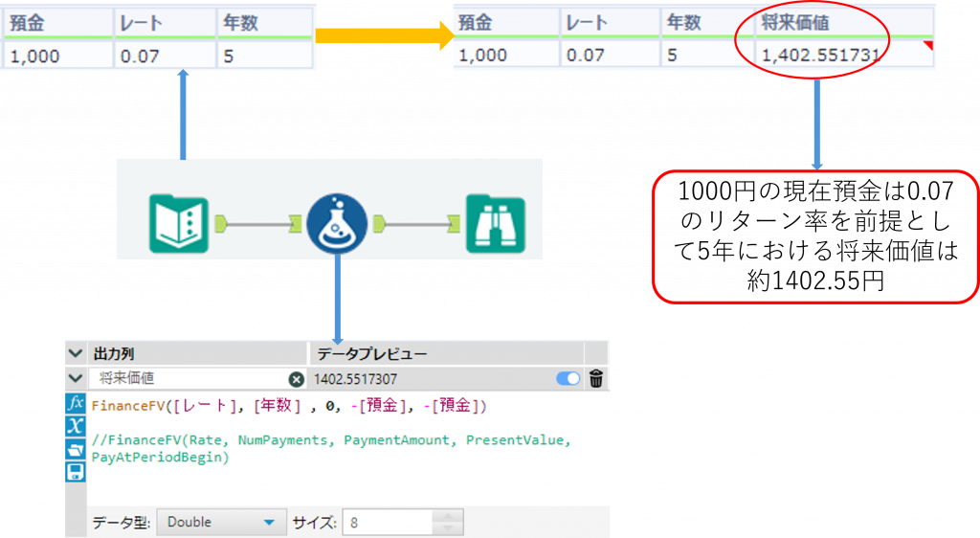Collapse the 将来価値 expression row chevron
The height and width of the screenshot is (538, 980).
(x=76, y=379)
